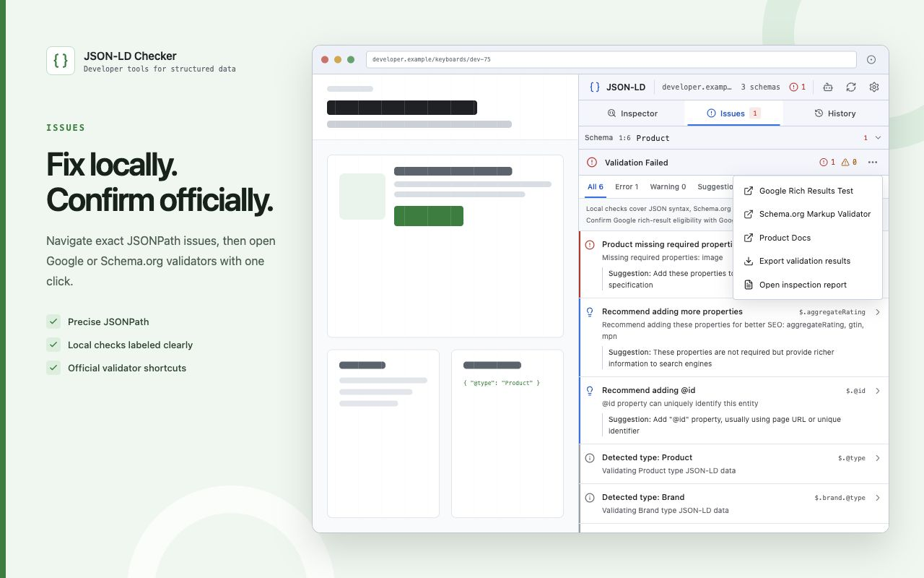Expand the $.@type issue chevron
This screenshot has height=578, width=924.
click(x=878, y=458)
